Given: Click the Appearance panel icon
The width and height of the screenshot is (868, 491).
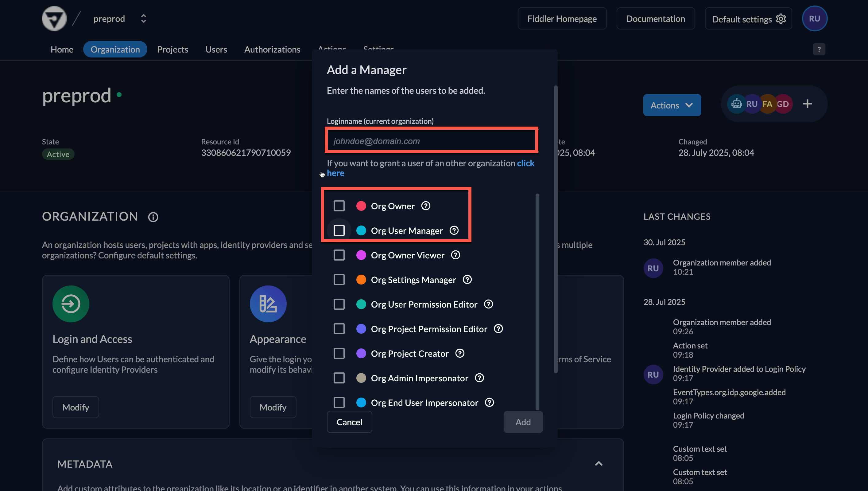Looking at the screenshot, I should coord(268,304).
